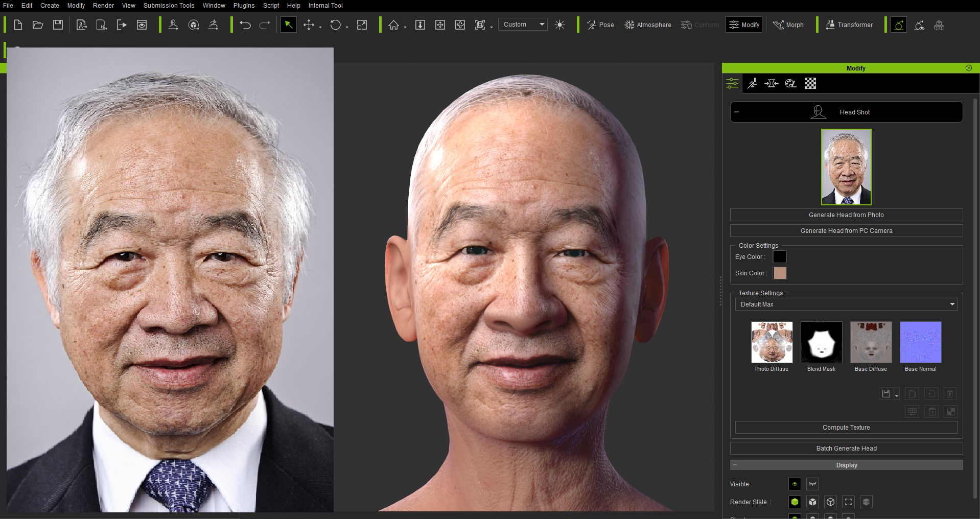Choose the Move tool
This screenshot has height=519, width=980.
pyautogui.click(x=309, y=25)
